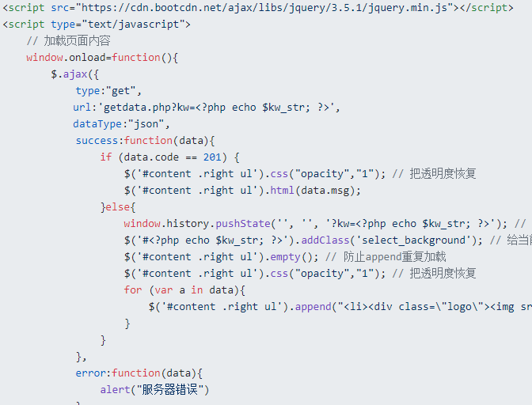Click the 'text/javascript' type attribute string
The height and width of the screenshot is (405, 532).
133,25
